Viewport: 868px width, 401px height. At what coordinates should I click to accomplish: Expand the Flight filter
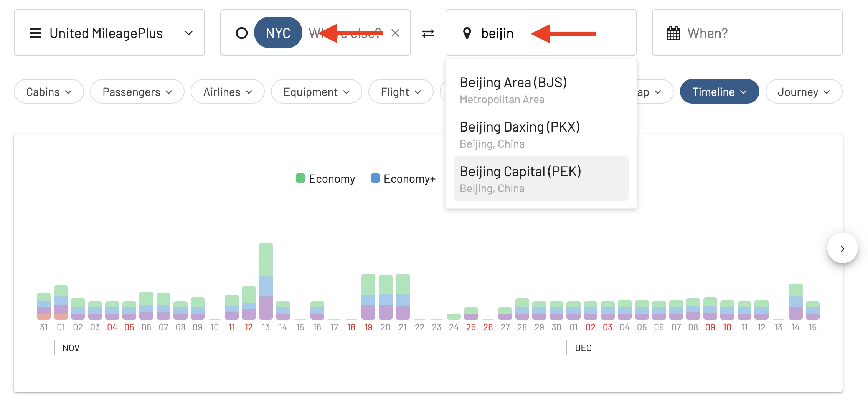click(x=401, y=92)
